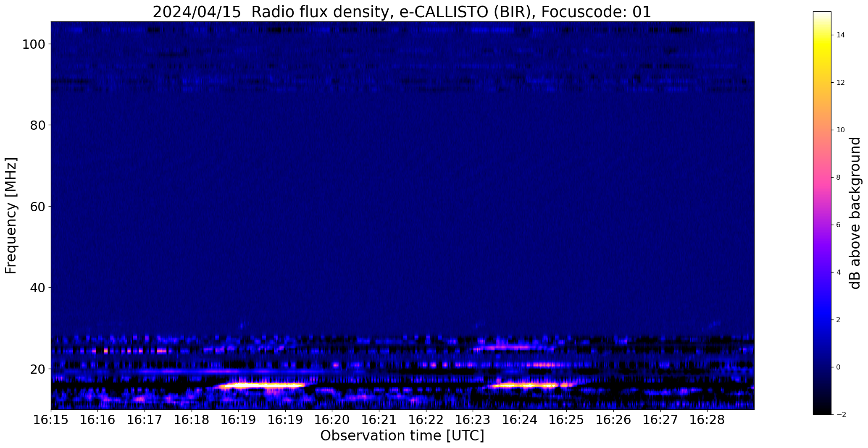This screenshot has height=448, width=868.
Task: Click the 'Frequency [MHz]' y-axis label
Action: [x=11, y=215]
